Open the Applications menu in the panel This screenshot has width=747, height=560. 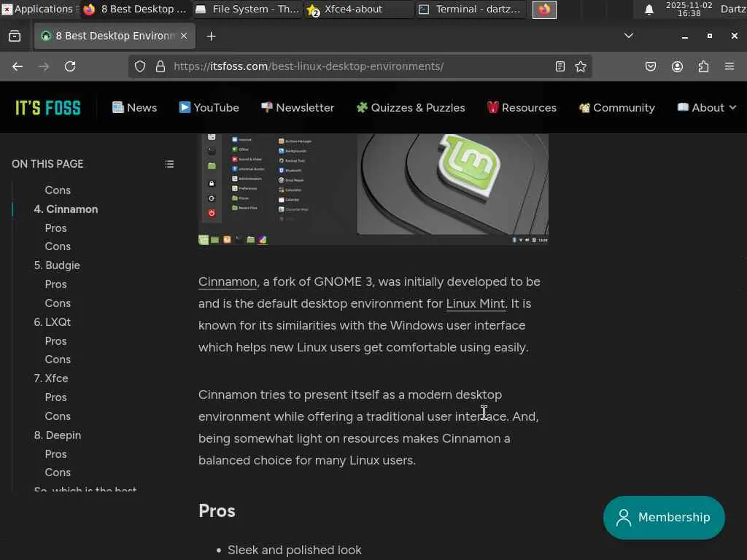40,9
